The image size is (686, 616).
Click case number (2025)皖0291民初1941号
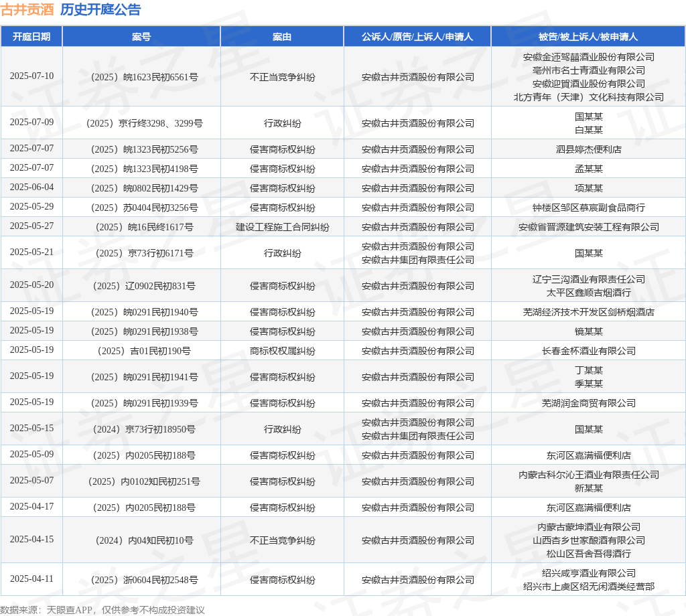click(145, 377)
